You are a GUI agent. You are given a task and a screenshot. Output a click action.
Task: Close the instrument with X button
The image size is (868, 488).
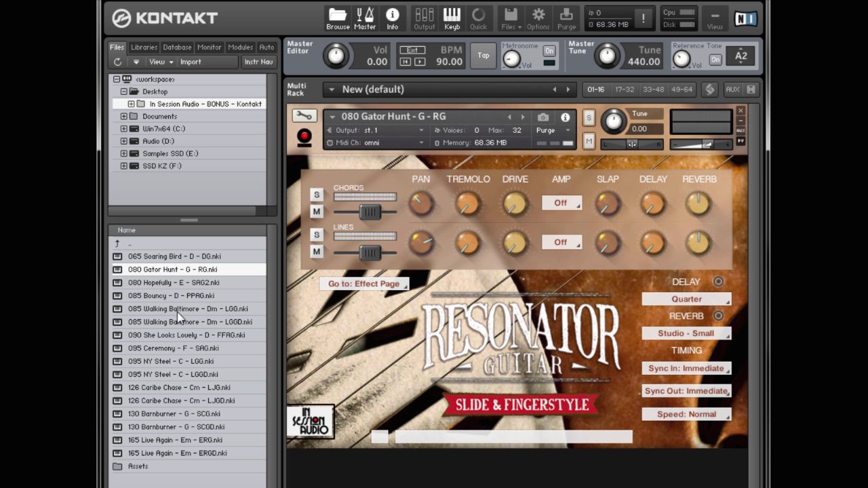(x=741, y=110)
